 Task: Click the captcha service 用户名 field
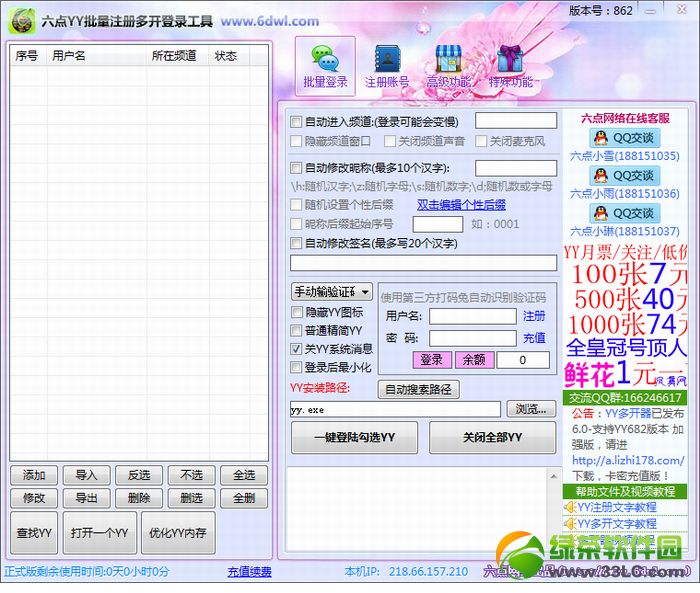pyautogui.click(x=473, y=316)
